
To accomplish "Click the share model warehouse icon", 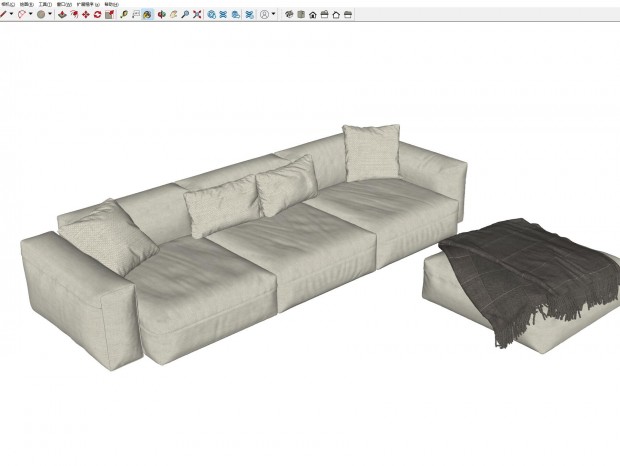I will click(x=235, y=15).
